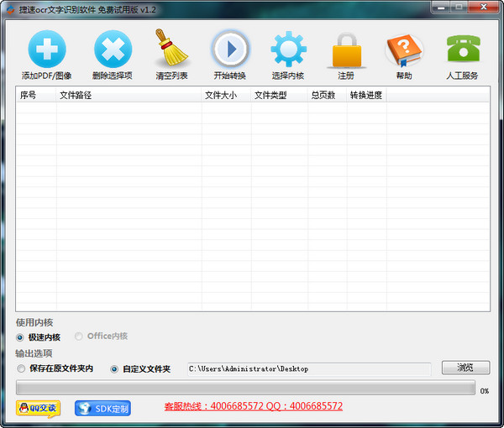The image size is (504, 428).
Task: Choose 保存在原文件夹内 output option
Action: 21,368
